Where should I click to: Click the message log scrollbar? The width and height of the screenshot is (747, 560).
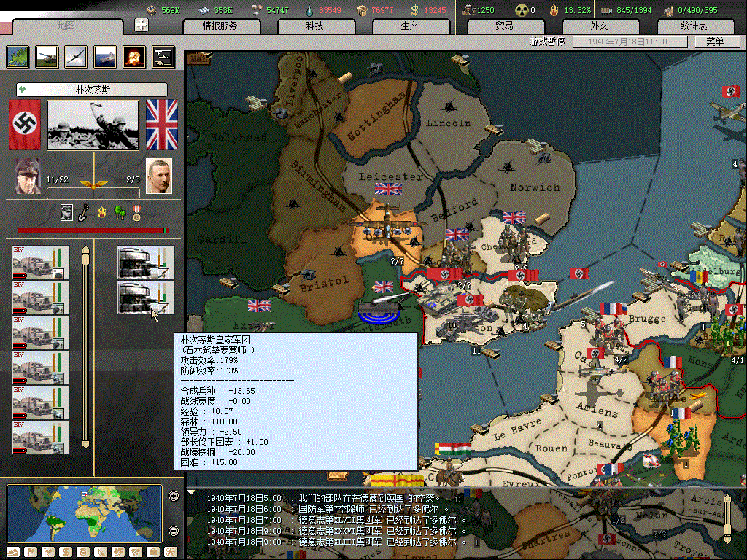(727, 519)
